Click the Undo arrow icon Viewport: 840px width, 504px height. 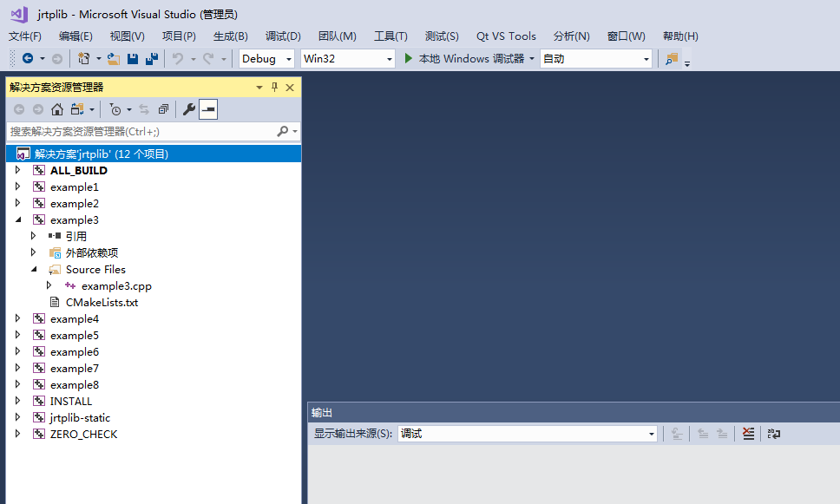click(178, 58)
